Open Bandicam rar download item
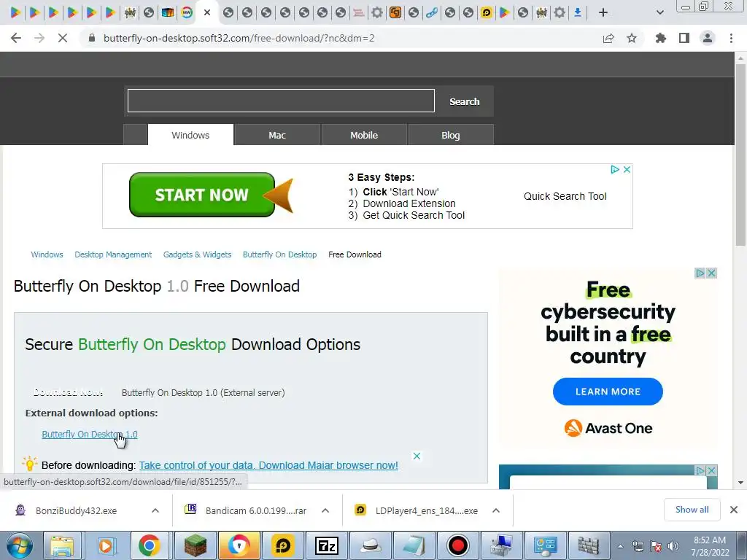Viewport: 747px width, 560px height. coord(245,510)
